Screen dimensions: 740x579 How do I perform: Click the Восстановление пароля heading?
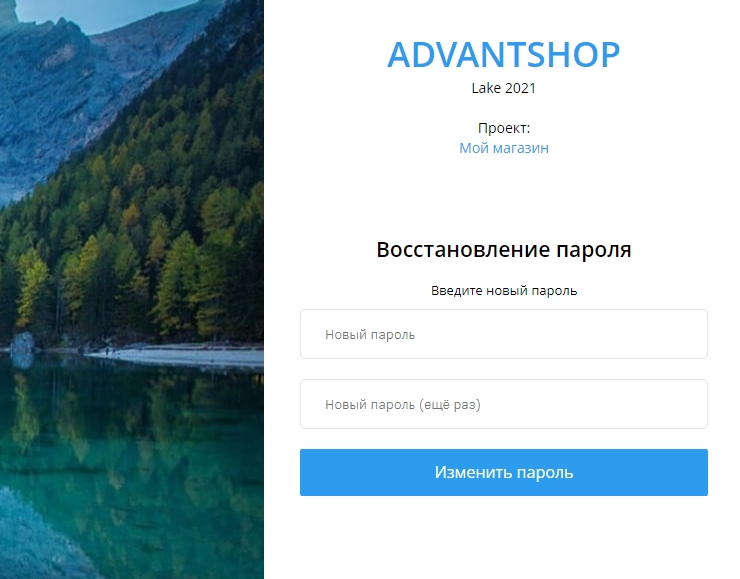click(x=504, y=250)
